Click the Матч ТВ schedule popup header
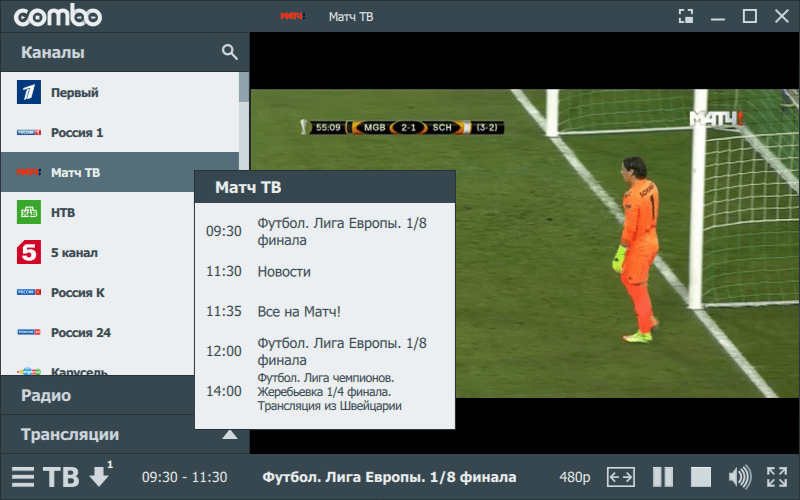Screen dimensions: 800x500 click(x=324, y=187)
